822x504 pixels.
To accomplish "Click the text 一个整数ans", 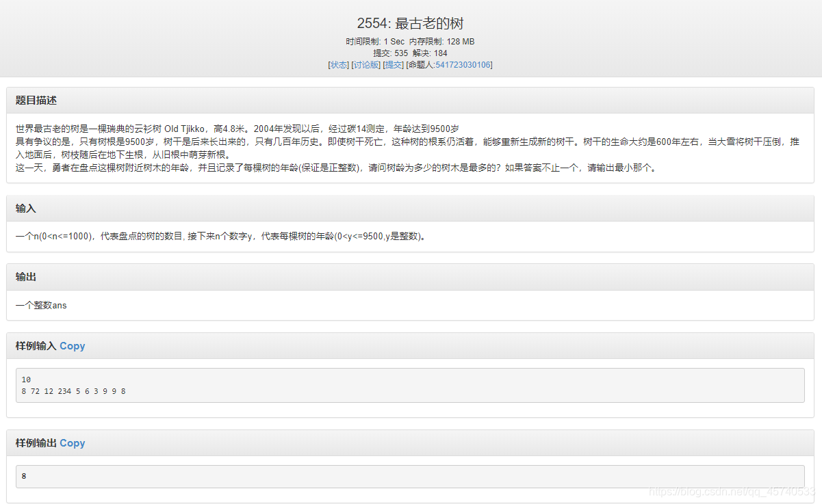I will pyautogui.click(x=41, y=305).
